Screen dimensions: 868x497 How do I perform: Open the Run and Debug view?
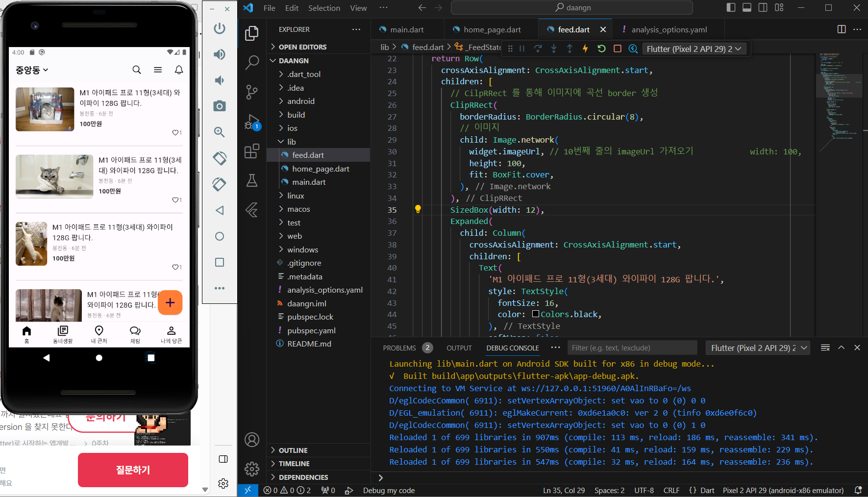pos(252,122)
